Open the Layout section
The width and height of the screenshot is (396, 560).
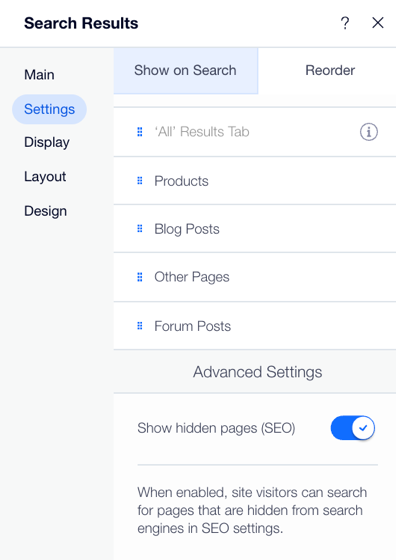45,177
